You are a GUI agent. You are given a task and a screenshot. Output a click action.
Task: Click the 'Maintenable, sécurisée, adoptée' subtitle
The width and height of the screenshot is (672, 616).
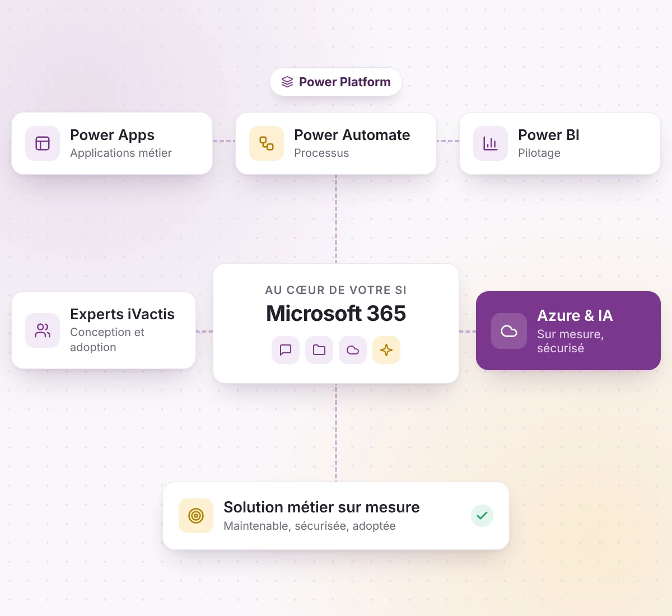coord(310,526)
